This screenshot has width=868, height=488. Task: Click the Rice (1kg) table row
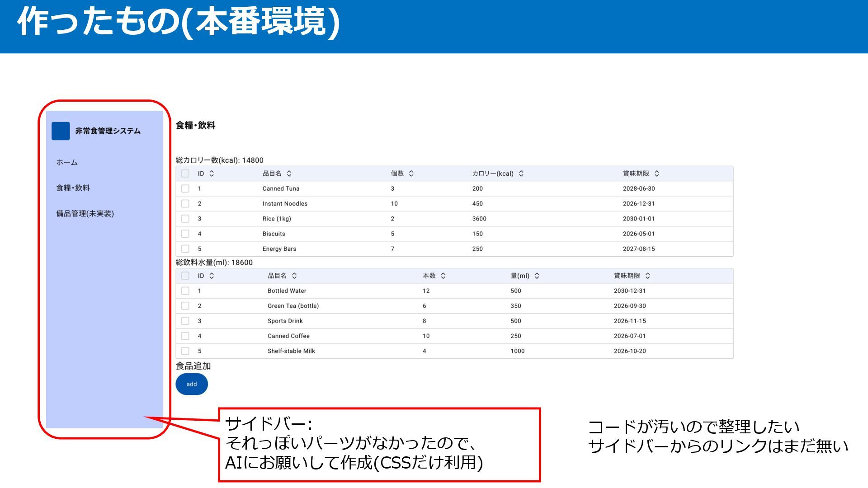click(277, 219)
